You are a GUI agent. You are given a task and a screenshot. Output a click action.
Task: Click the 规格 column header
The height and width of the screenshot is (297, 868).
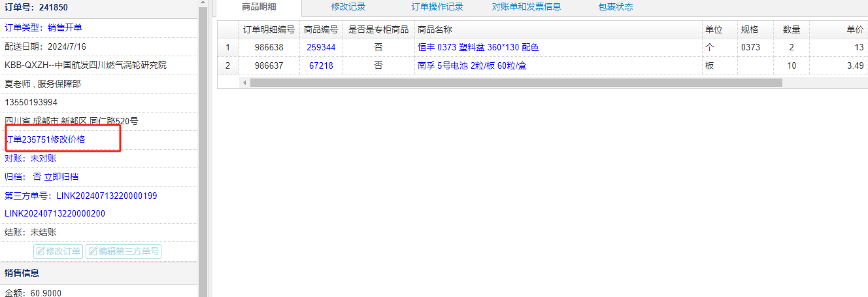pos(756,30)
